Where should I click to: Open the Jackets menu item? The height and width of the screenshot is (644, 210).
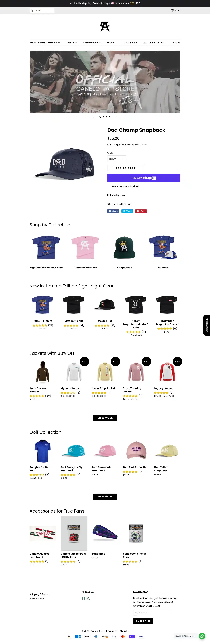click(x=131, y=42)
